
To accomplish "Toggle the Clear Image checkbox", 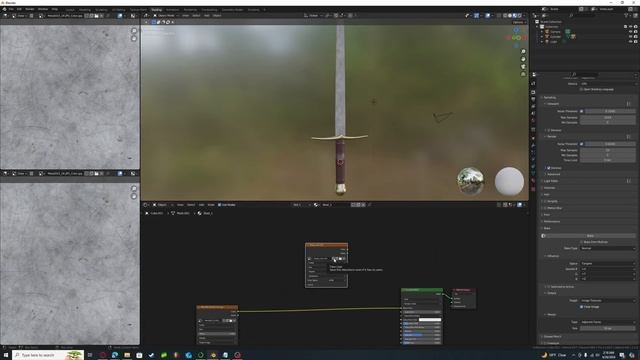I will [582, 307].
